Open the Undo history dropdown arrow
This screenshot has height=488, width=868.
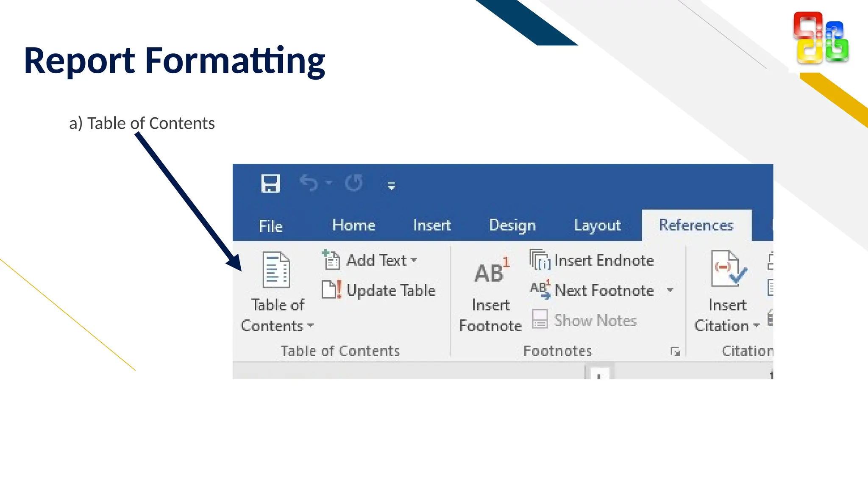(329, 183)
